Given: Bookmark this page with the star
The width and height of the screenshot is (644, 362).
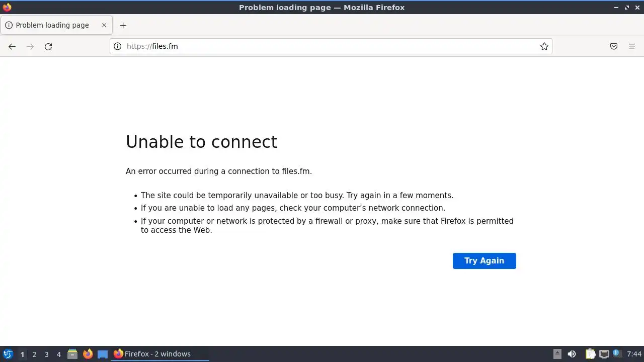Looking at the screenshot, I should click(544, 46).
